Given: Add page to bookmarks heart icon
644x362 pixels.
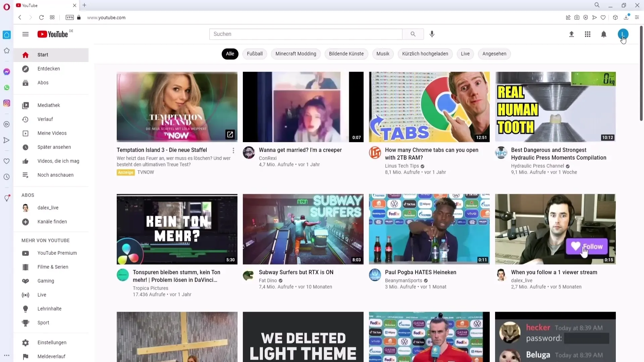Looking at the screenshot, I should (603, 17).
